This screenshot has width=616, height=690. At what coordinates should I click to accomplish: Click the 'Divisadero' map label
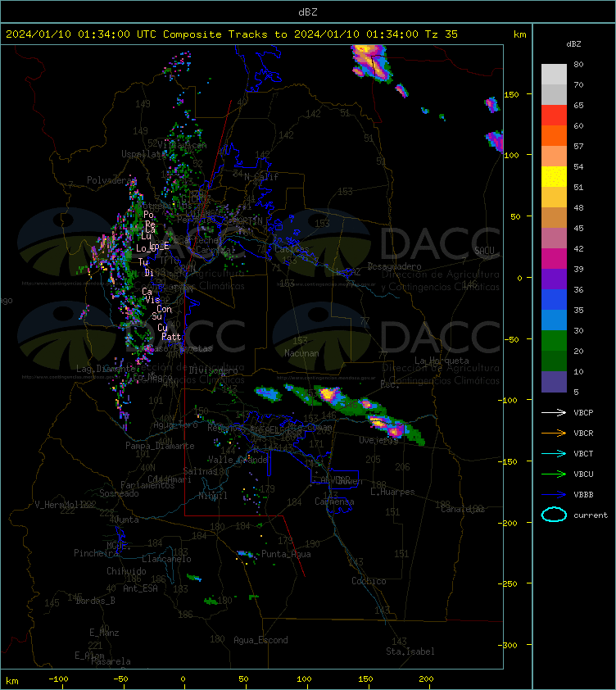(214, 370)
